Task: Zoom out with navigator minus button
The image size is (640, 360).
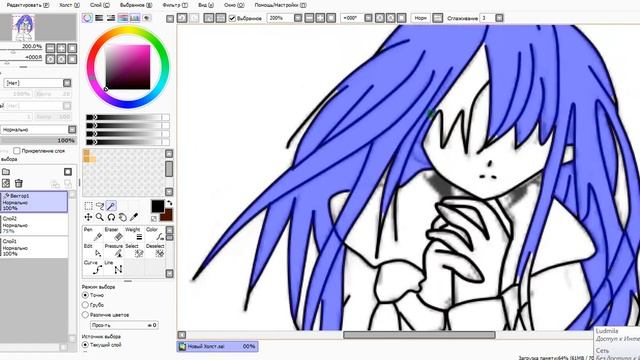Action: coord(50,48)
